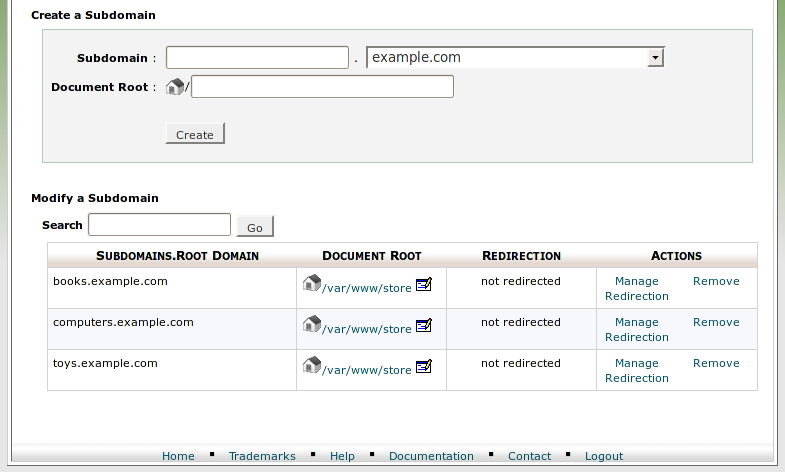Image resolution: width=785 pixels, height=472 pixels.
Task: Click home icon in books.example.com row
Action: 311,284
